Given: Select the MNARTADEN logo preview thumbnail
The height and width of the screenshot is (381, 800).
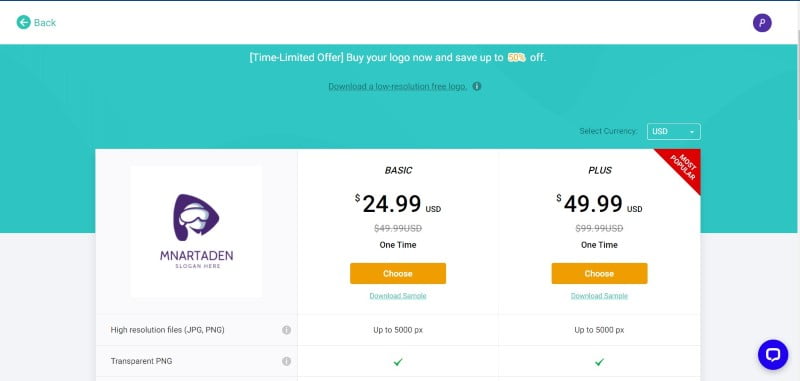Looking at the screenshot, I should (196, 232).
